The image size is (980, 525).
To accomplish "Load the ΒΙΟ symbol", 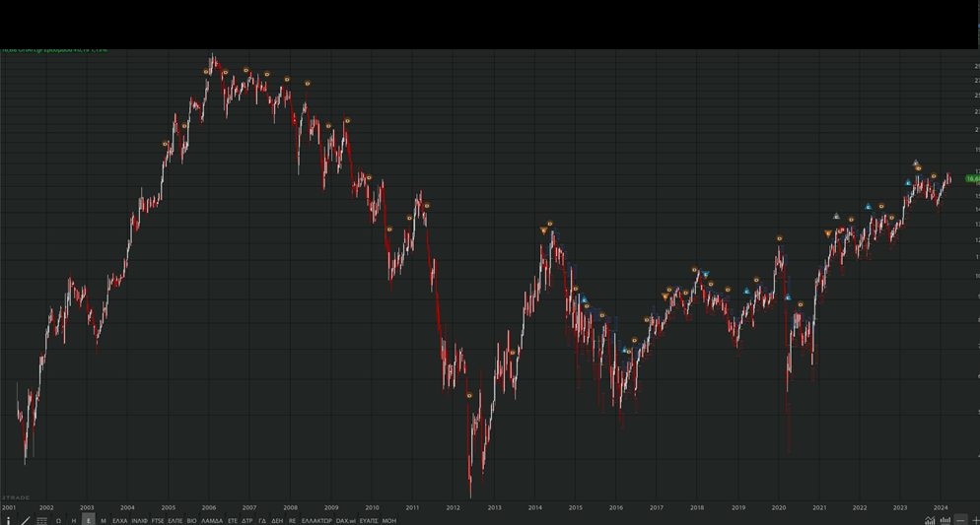I will tap(192, 521).
